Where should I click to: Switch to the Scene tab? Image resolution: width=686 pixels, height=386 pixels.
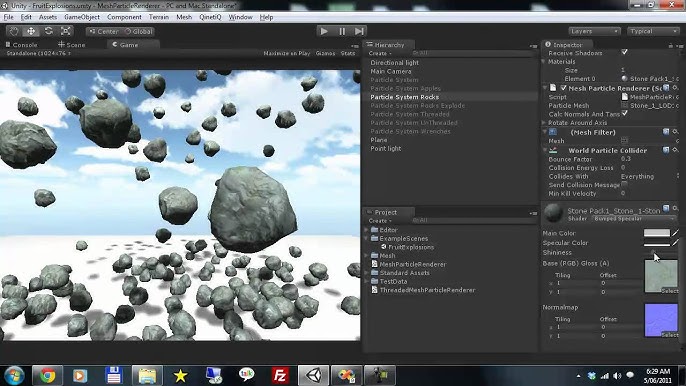[72, 45]
